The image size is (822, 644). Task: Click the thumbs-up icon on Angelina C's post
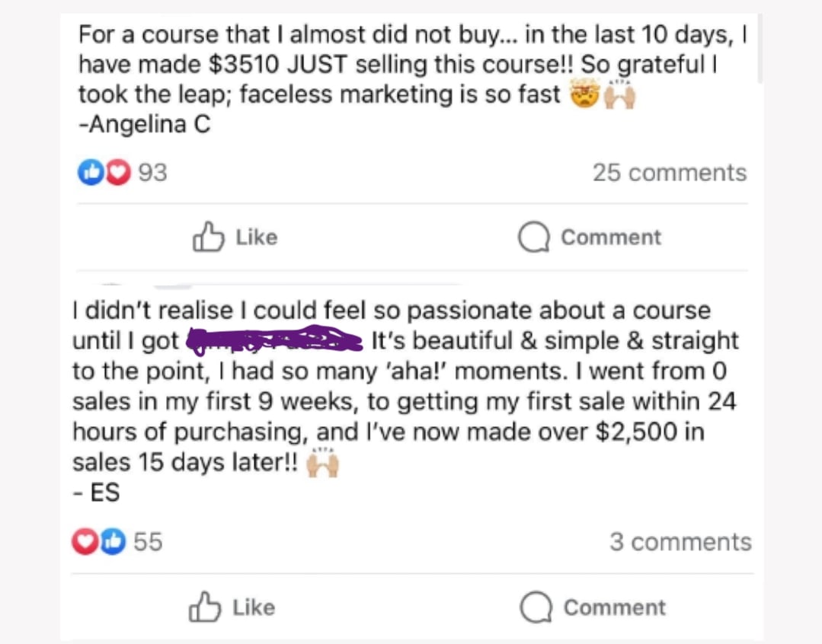pyautogui.click(x=208, y=237)
